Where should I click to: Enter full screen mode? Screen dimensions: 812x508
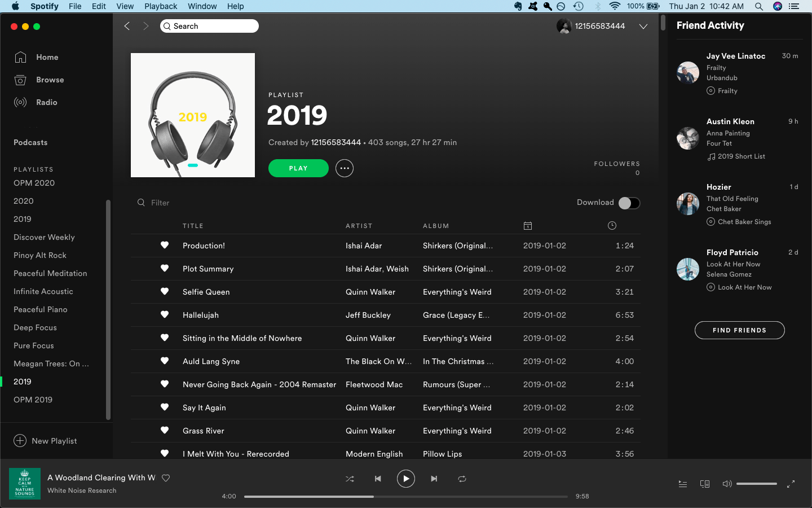click(791, 484)
